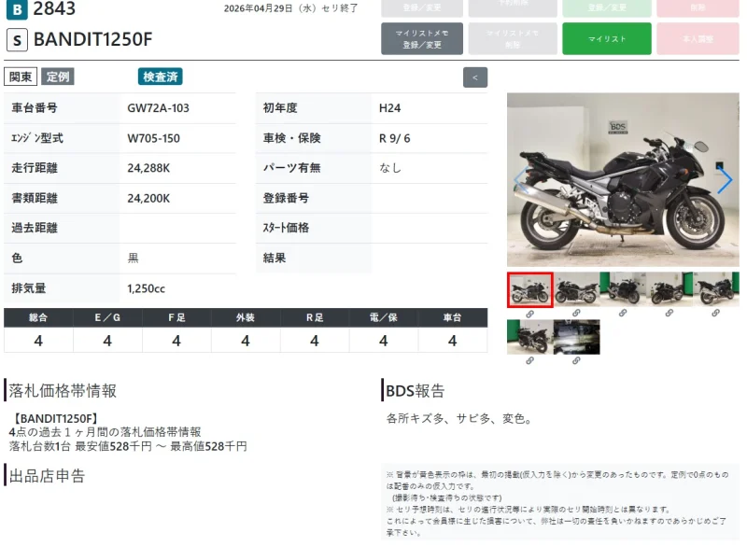Open link icon under the third top-row thumbnail
This screenshot has height=560, width=747.
(x=623, y=314)
